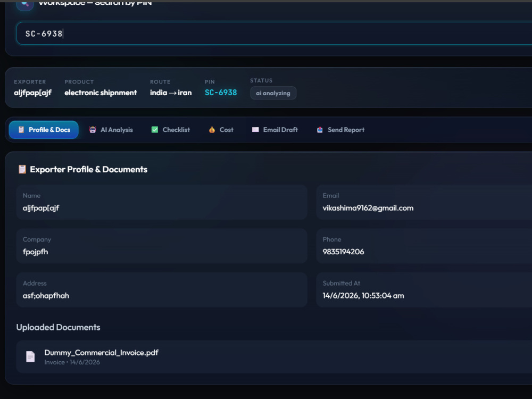
Task: Click the document icon beside Dummy_Commercial_Invoice.pdf
Action: coord(30,356)
